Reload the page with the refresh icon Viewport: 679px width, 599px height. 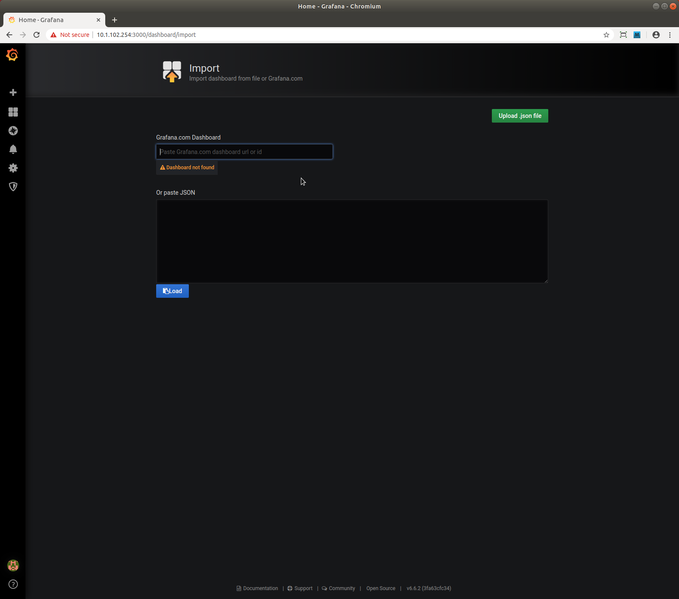[x=36, y=35]
